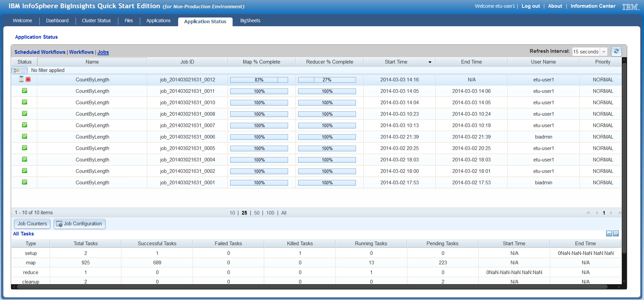Viewport: 644px width, 300px height.
Task: Click the green check status of job_201403021631_0004
Action: point(25,159)
